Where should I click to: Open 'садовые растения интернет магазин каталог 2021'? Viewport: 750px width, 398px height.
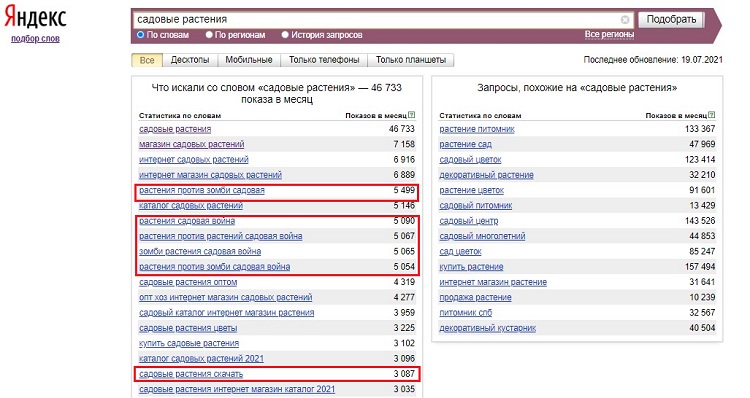(237, 389)
